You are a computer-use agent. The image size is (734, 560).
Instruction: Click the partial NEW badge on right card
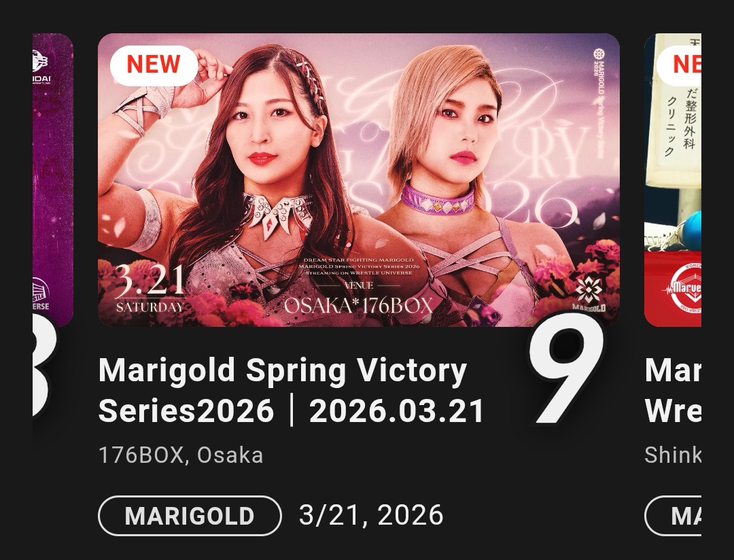tap(679, 65)
